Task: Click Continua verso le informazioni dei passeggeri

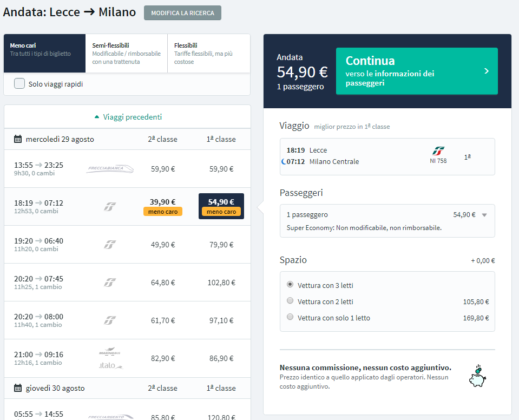Action: (417, 71)
